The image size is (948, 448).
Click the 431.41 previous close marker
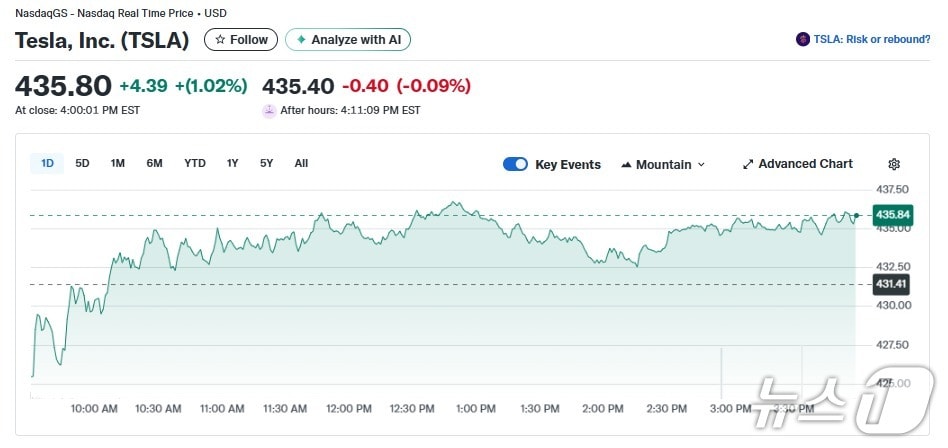[x=892, y=284]
